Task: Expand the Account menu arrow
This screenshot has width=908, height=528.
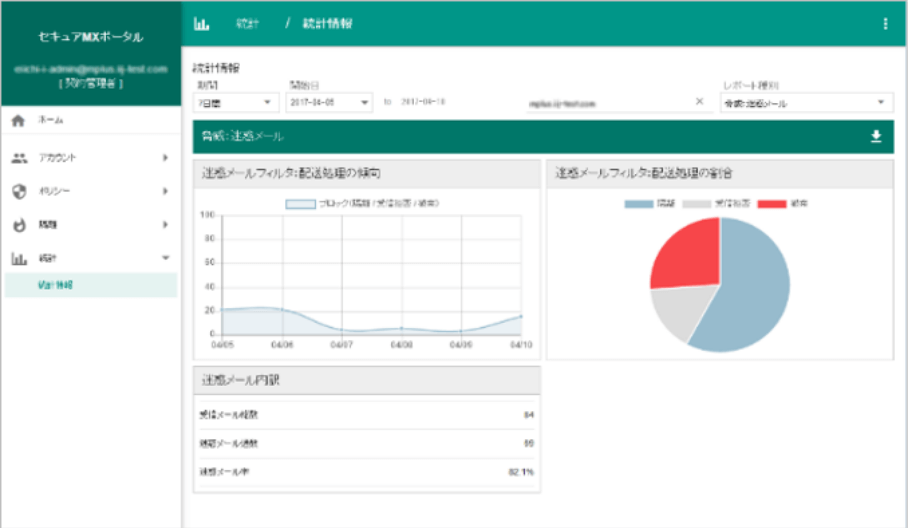Action: pos(165,158)
